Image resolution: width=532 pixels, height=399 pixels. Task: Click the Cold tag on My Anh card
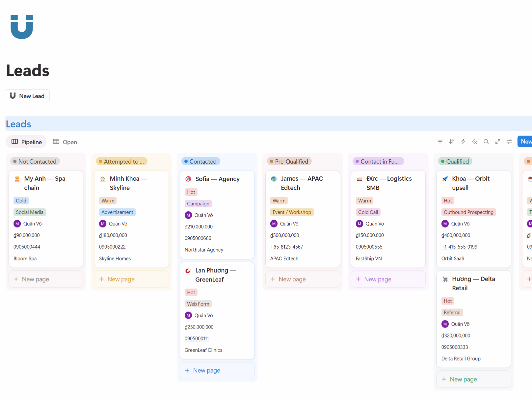coord(21,201)
